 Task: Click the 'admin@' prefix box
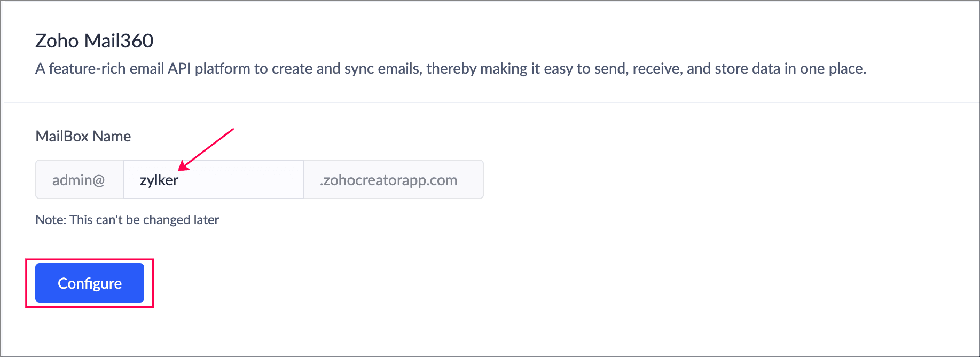coord(79,180)
